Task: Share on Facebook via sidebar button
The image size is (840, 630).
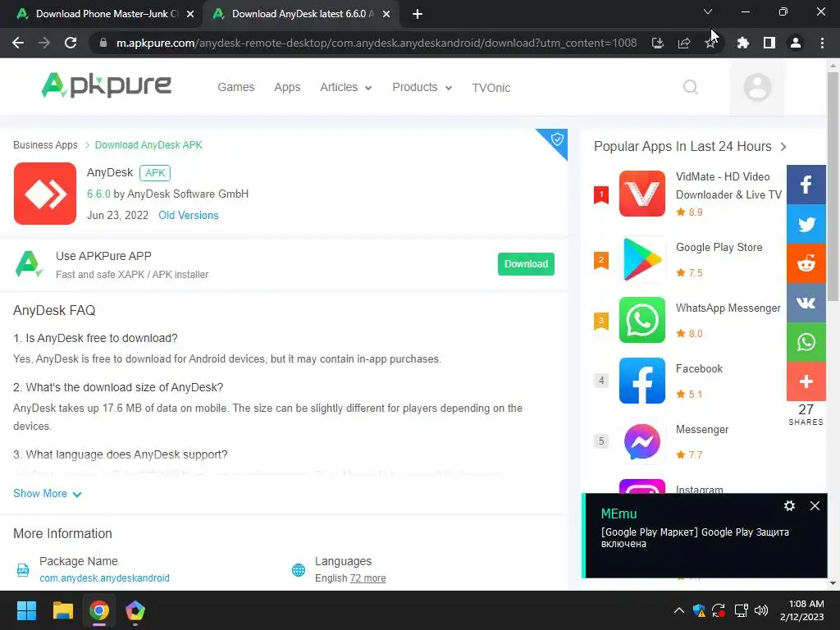Action: click(x=806, y=185)
